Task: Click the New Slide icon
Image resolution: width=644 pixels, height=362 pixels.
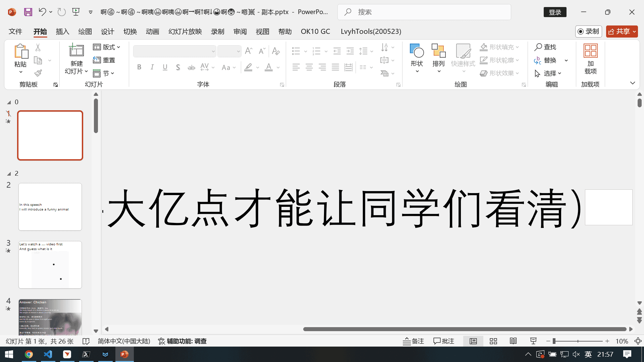Action: [x=76, y=51]
